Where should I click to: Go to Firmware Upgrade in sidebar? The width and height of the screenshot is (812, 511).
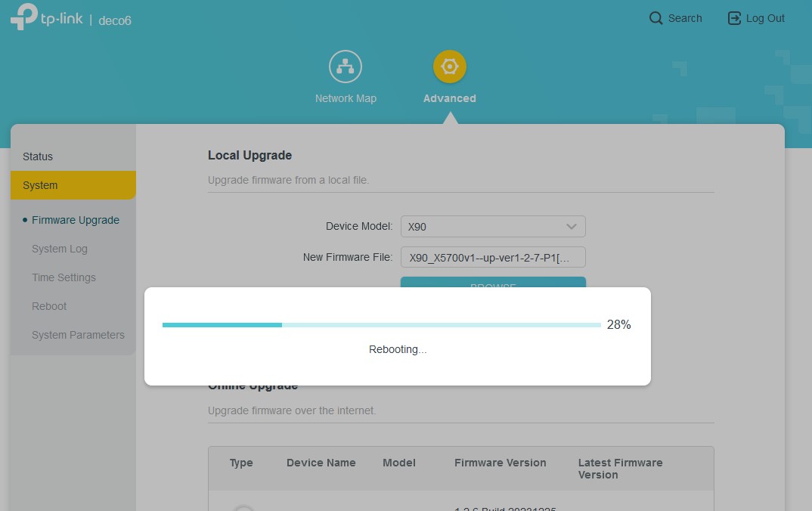tap(76, 220)
